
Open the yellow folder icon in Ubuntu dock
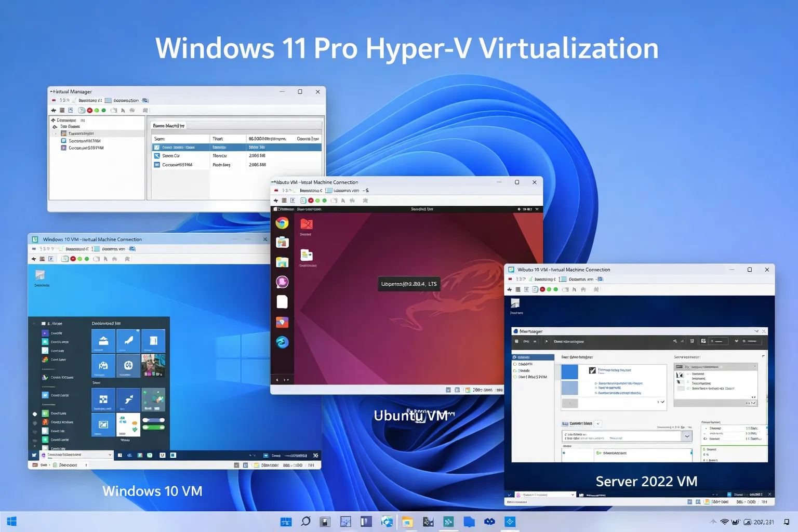point(282,262)
